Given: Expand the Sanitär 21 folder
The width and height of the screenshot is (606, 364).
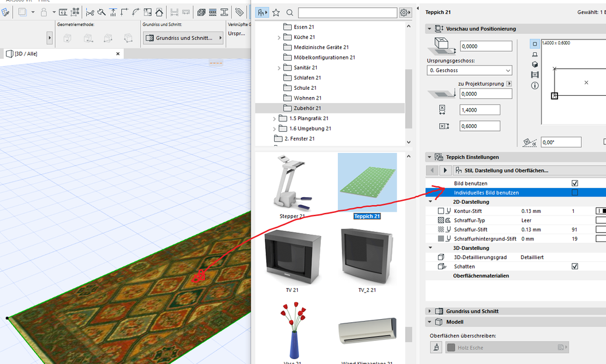Looking at the screenshot, I should tap(279, 68).
